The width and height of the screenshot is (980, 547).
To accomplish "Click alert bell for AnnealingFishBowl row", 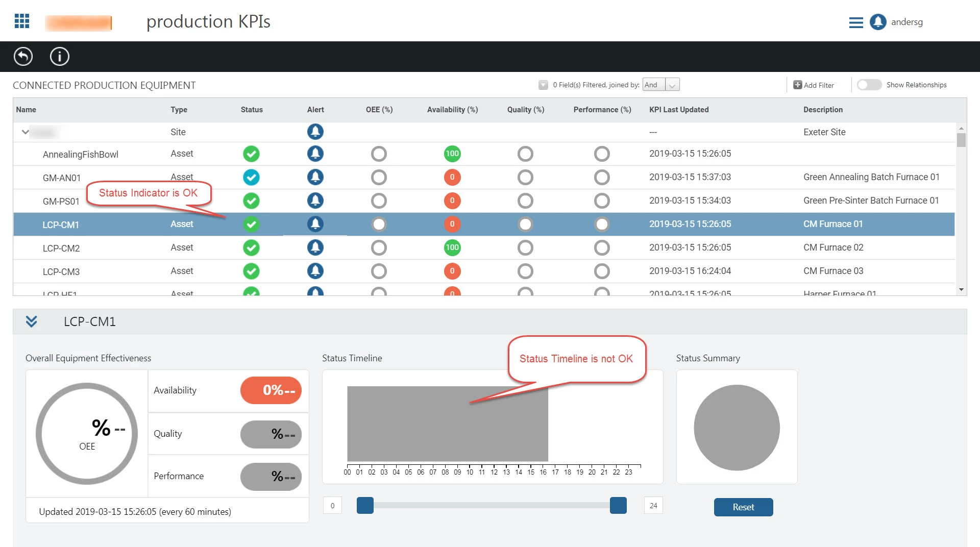I will (x=315, y=154).
